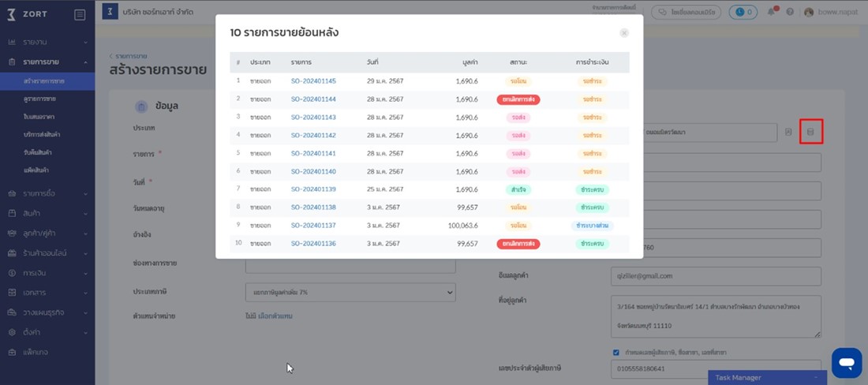868x385 pixels.
Task: Toggle the sidebar collapse menu icon
Action: point(80,14)
